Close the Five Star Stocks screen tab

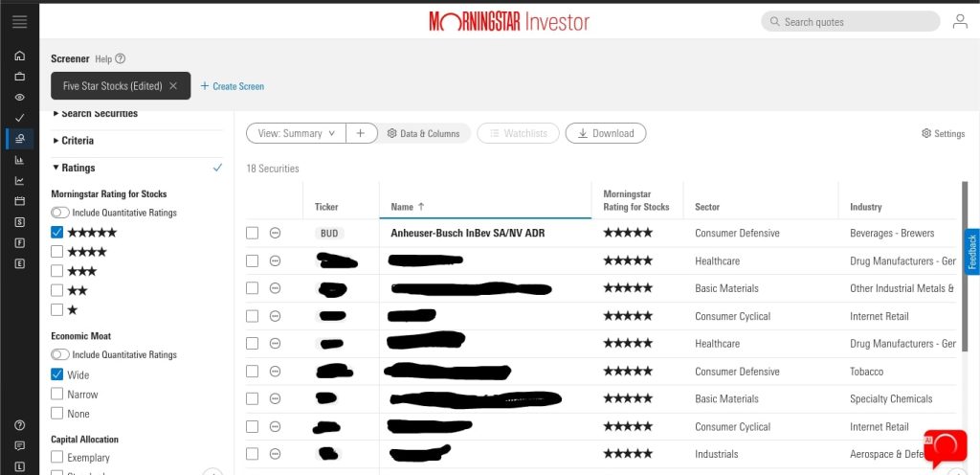[173, 86]
